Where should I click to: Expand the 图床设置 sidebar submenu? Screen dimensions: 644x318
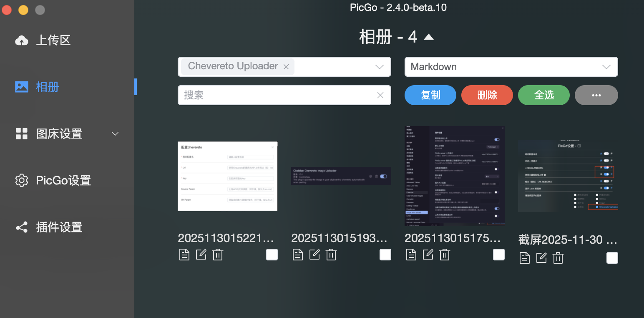[115, 134]
